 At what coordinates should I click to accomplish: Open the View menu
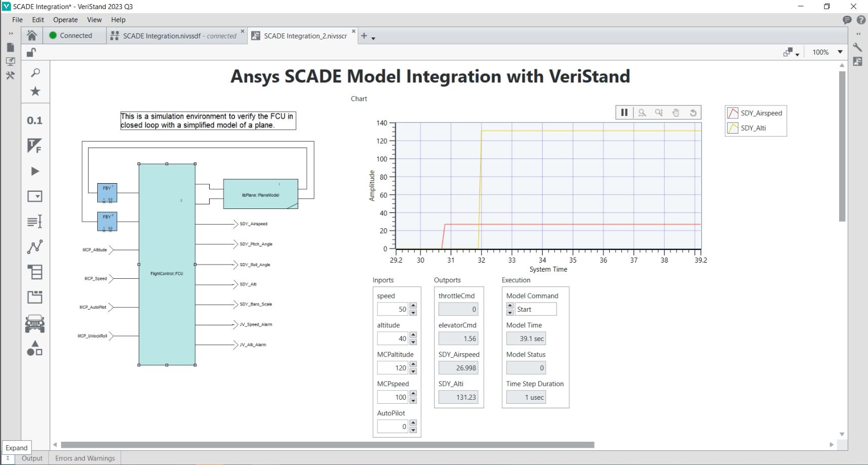[x=94, y=20]
